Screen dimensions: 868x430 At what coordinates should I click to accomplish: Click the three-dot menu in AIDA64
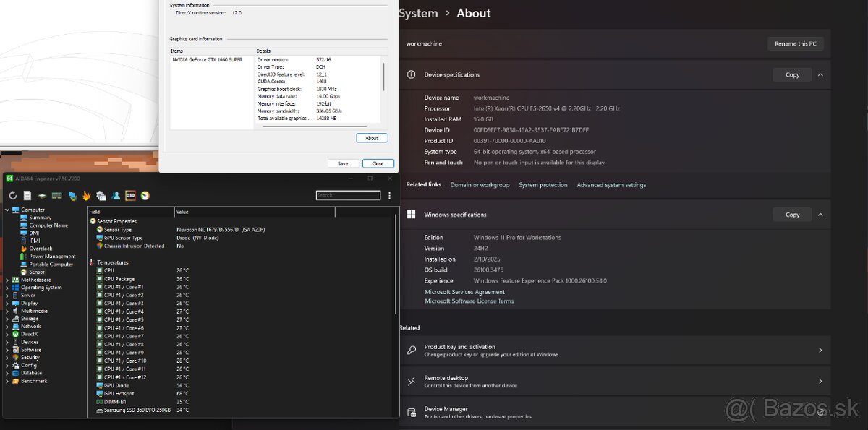coord(390,195)
